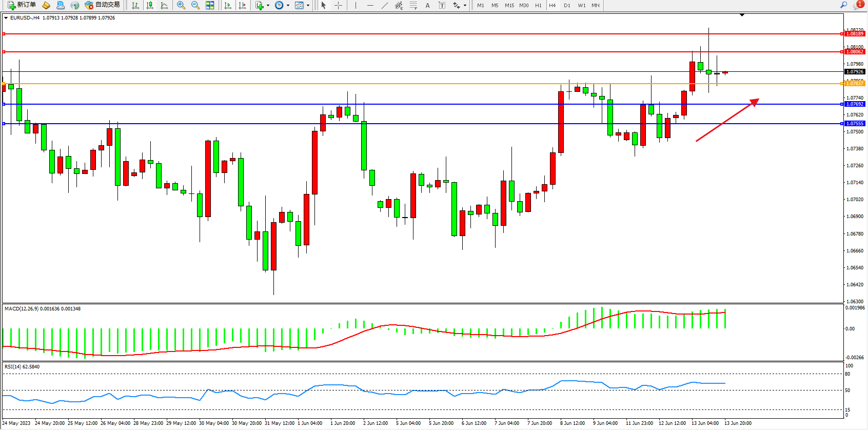
Task: Switch to the D1 timeframe
Action: point(567,5)
